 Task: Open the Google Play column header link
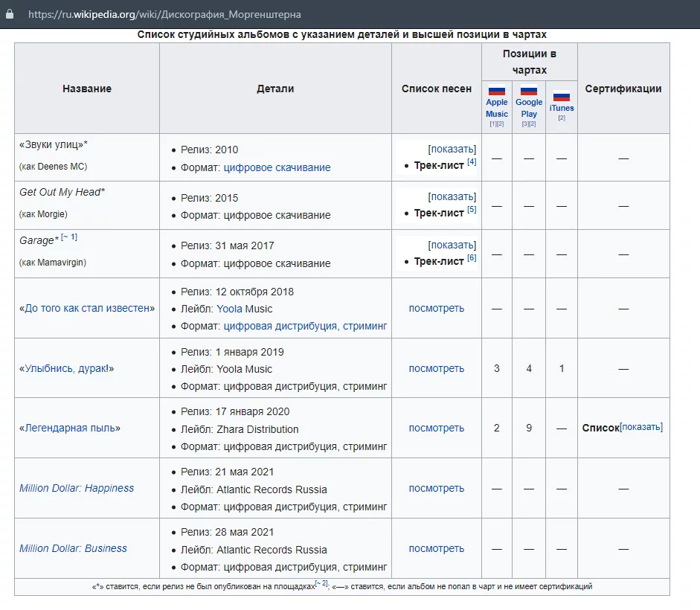point(529,108)
